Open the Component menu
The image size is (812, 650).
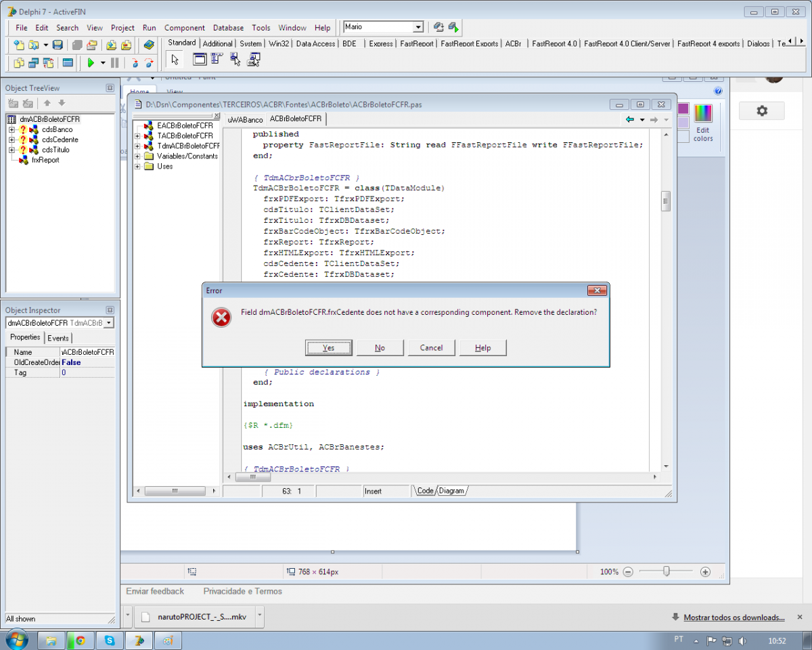pyautogui.click(x=184, y=28)
